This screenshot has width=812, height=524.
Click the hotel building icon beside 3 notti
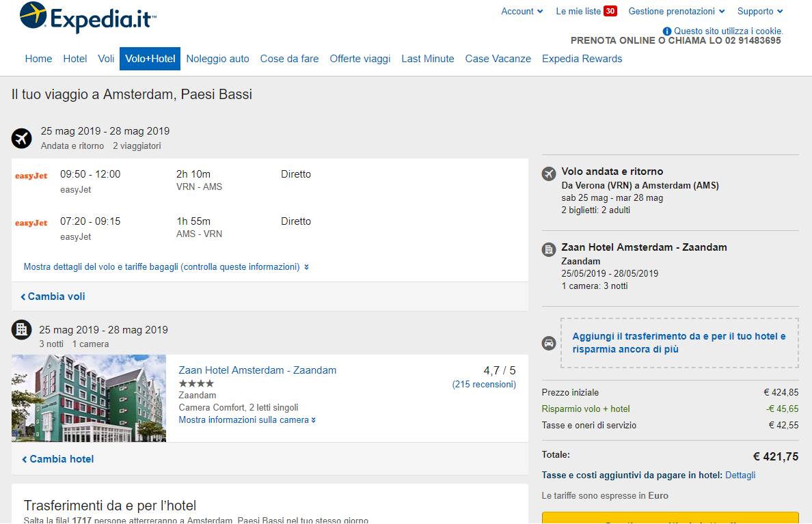click(x=22, y=329)
